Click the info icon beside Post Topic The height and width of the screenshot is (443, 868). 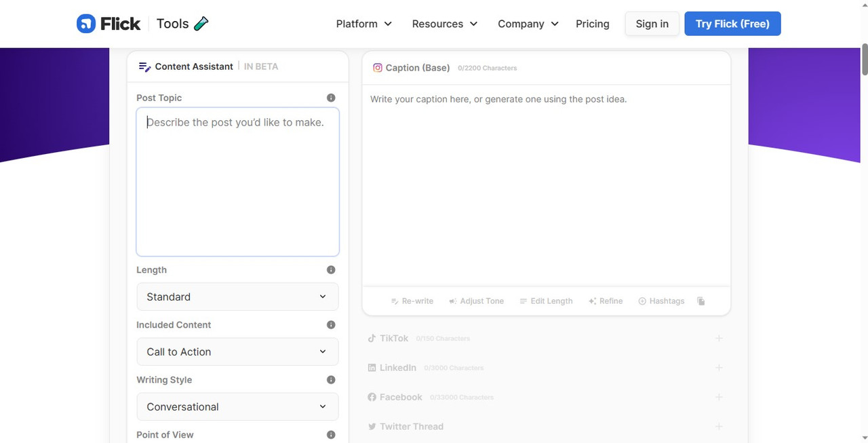tap(331, 98)
